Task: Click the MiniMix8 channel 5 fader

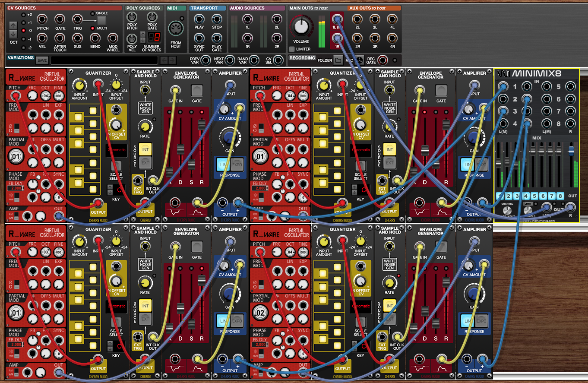Action: click(x=534, y=151)
